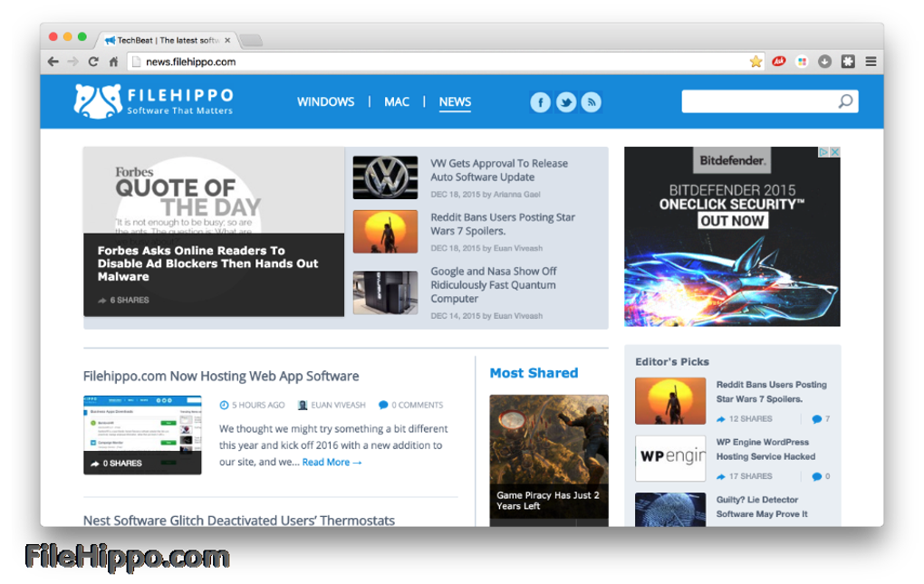Go back using the browser back arrow
Viewport: 924px width, 584px height.
pyautogui.click(x=53, y=62)
